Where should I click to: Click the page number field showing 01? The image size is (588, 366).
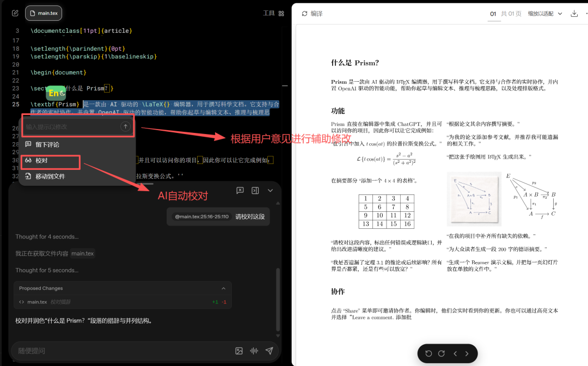(x=493, y=14)
